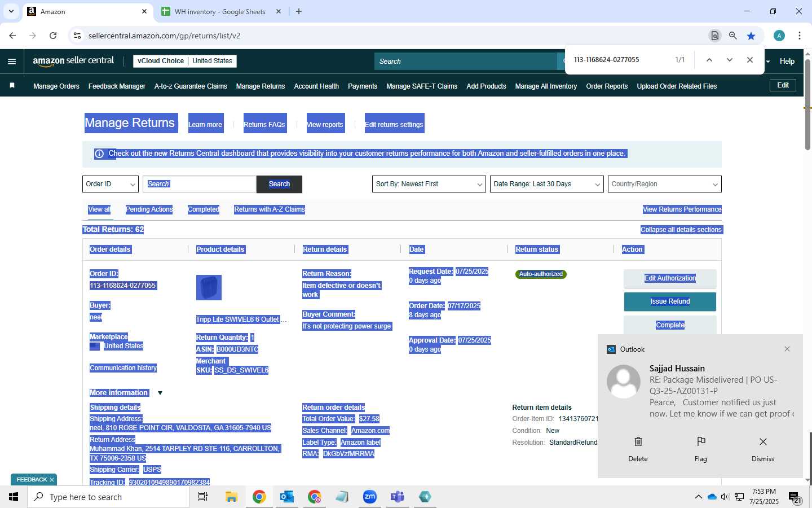Open File Explorer from the taskbar
Screen dimensions: 812x508
coord(231,497)
